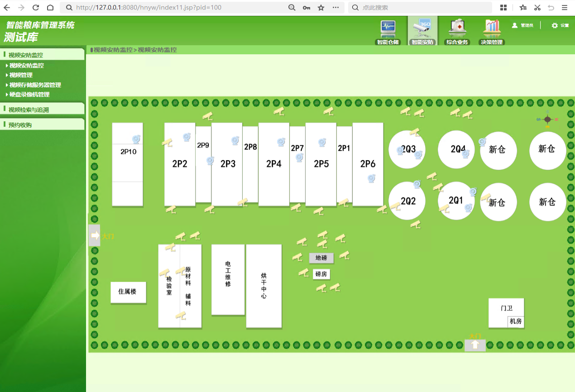Select the 智能安防 camera module icon
575x392 pixels.
pos(422,29)
